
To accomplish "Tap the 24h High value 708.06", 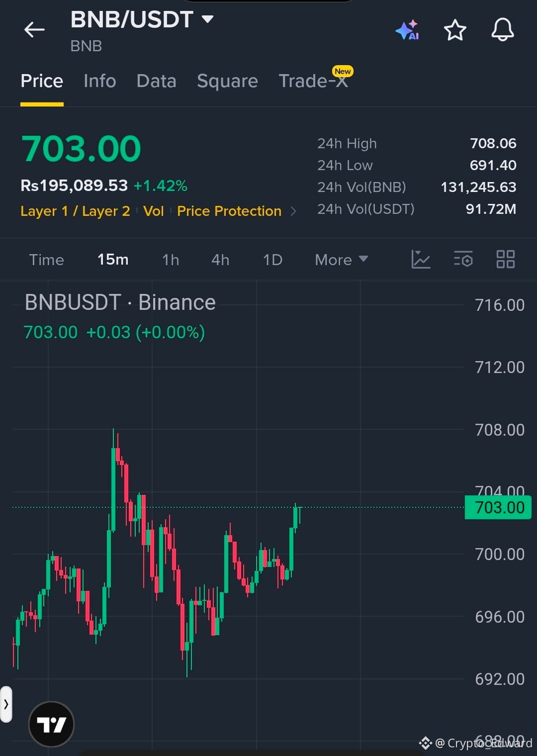I will click(x=493, y=143).
